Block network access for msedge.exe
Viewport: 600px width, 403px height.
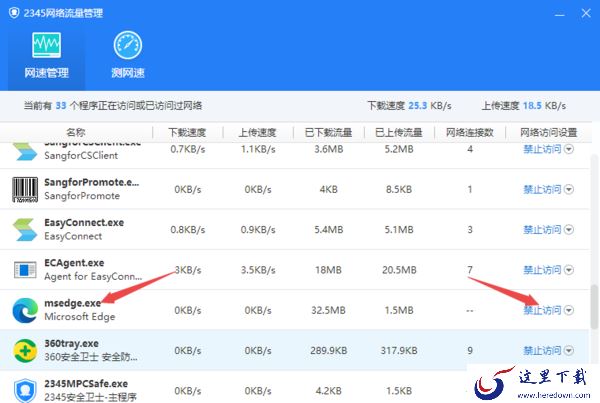[x=542, y=310]
